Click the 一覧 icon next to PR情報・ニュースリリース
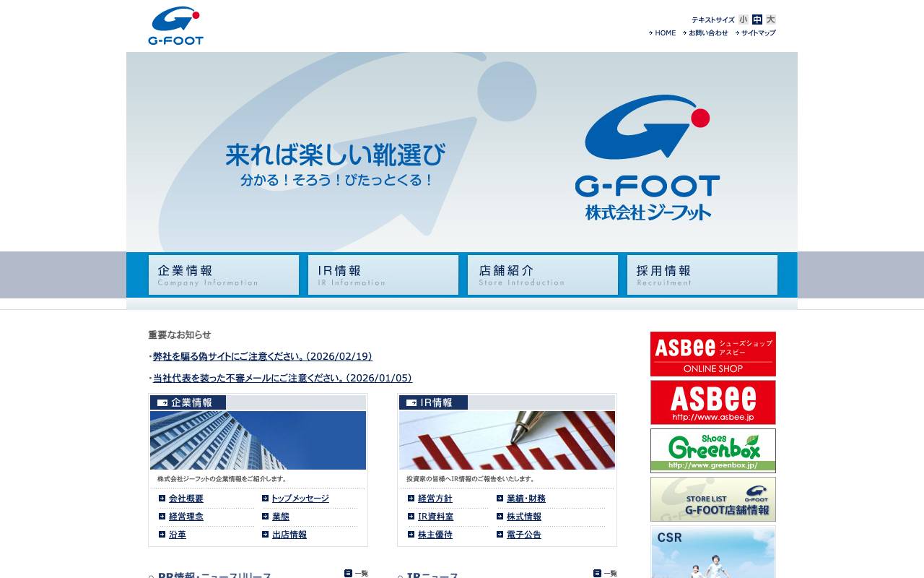Screen dimensions: 924x578 click(356, 574)
